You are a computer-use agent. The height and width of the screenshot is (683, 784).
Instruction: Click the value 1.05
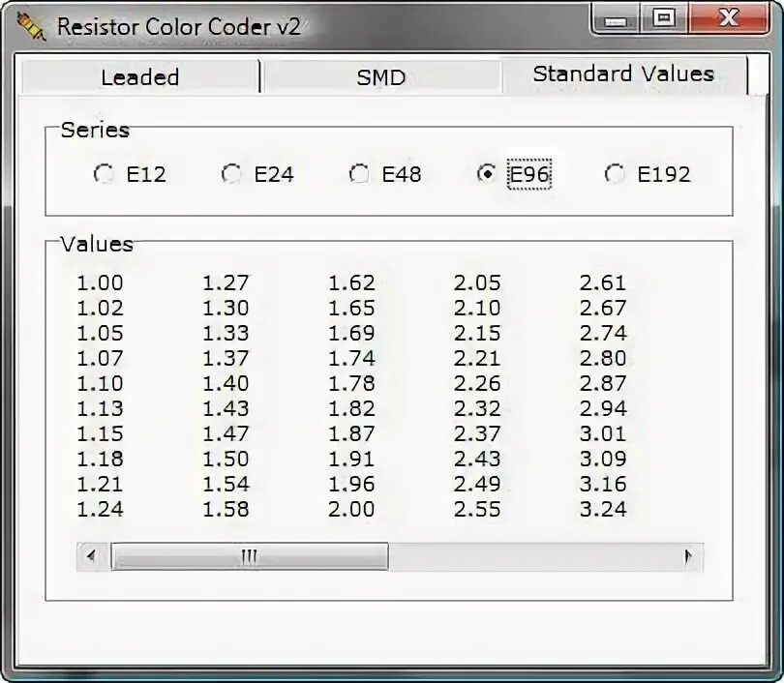[100, 333]
